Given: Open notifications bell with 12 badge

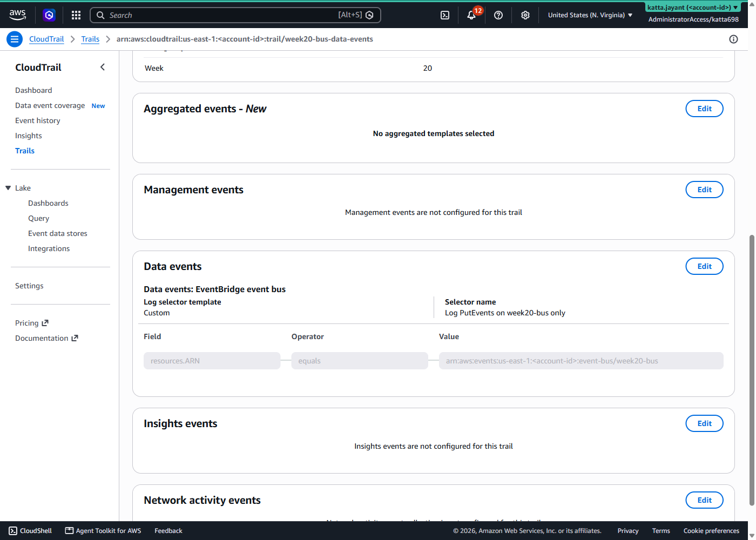Looking at the screenshot, I should coord(471,15).
